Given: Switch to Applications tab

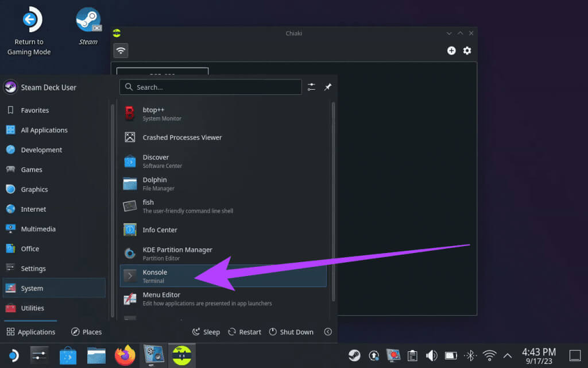Looking at the screenshot, I should tap(31, 332).
